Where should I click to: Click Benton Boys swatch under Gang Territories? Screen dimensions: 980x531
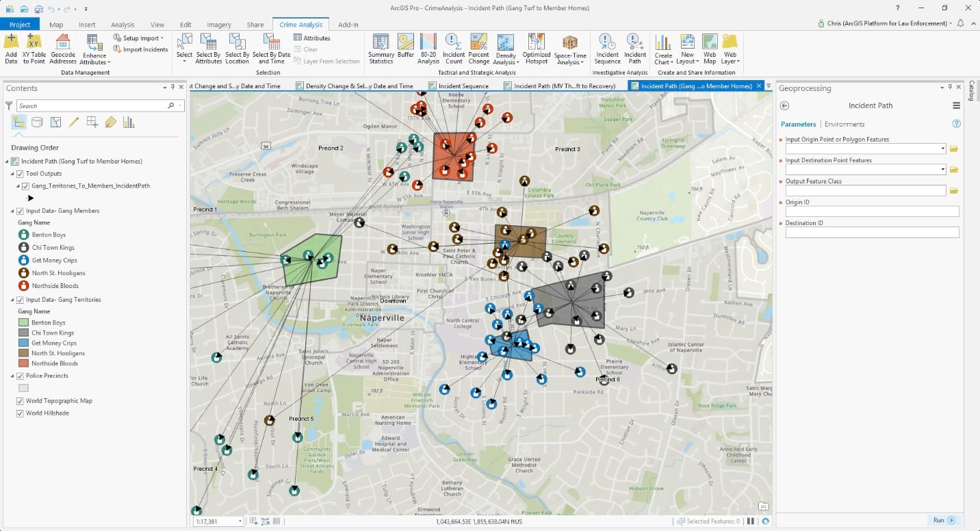click(x=23, y=322)
